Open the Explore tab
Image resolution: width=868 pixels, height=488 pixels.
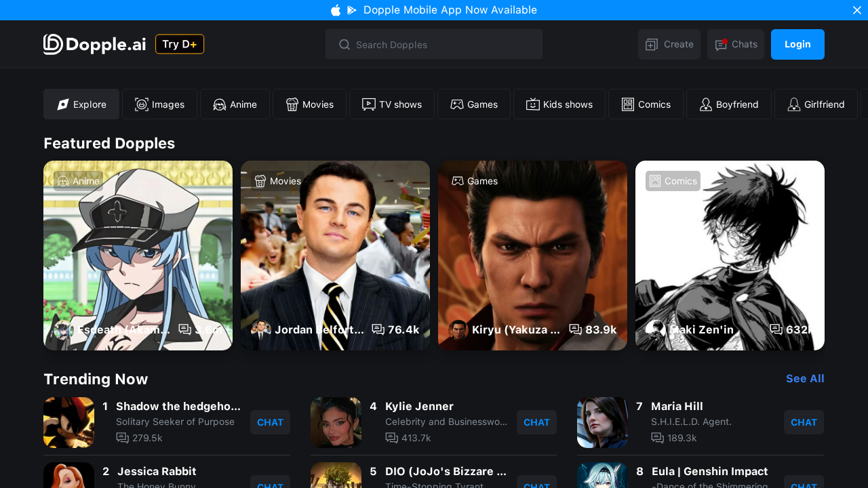[x=81, y=104]
